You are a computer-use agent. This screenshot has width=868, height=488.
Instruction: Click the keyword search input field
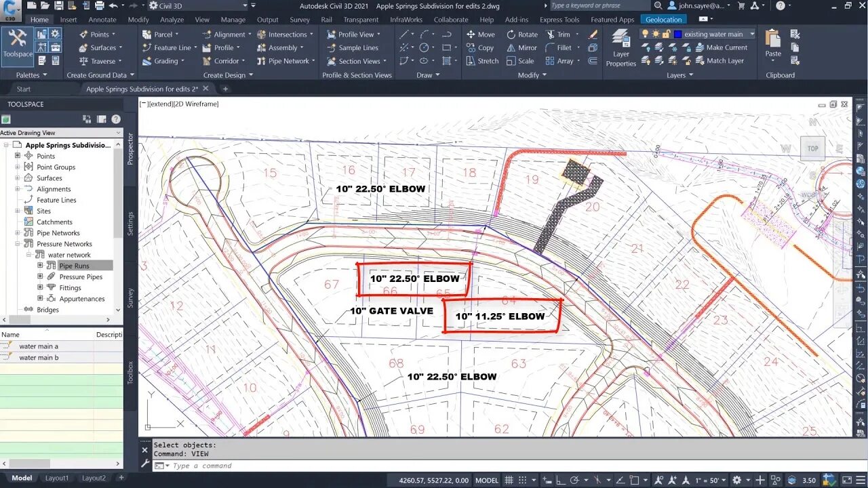pyautogui.click(x=599, y=5)
